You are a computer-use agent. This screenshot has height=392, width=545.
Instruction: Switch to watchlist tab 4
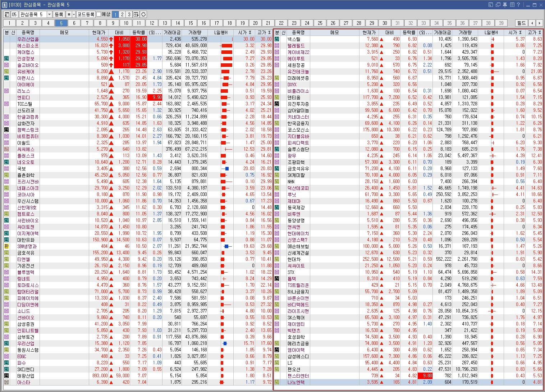click(48, 23)
